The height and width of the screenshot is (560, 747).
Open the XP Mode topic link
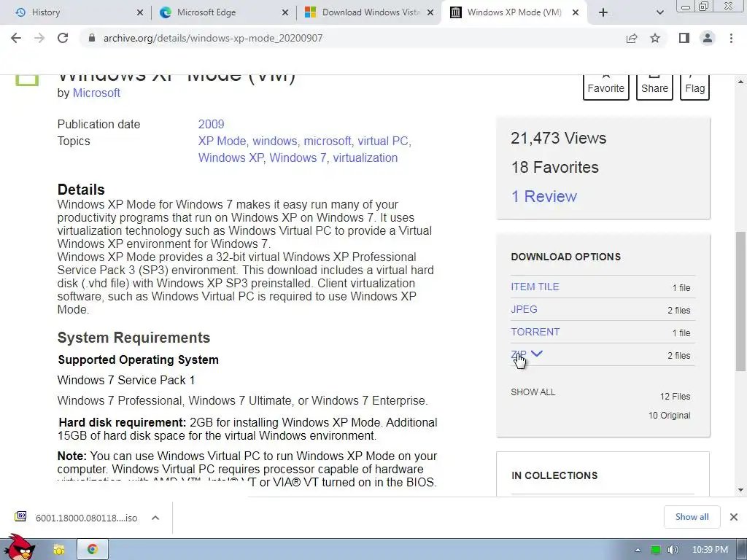222,141
